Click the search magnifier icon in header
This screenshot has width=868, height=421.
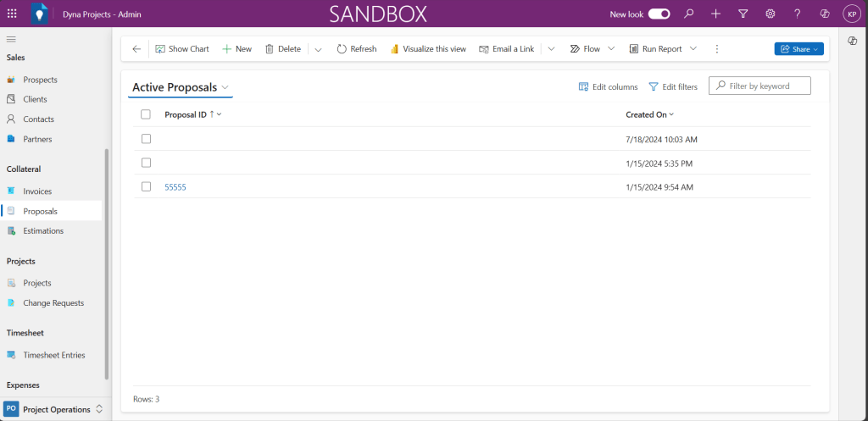(x=689, y=14)
